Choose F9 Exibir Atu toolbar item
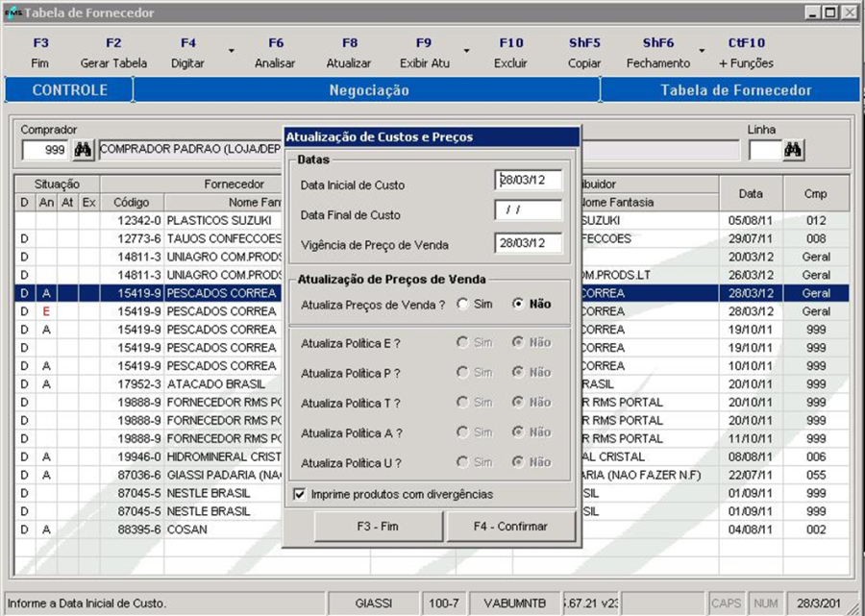Viewport: 865px width, 616px height. [424, 53]
